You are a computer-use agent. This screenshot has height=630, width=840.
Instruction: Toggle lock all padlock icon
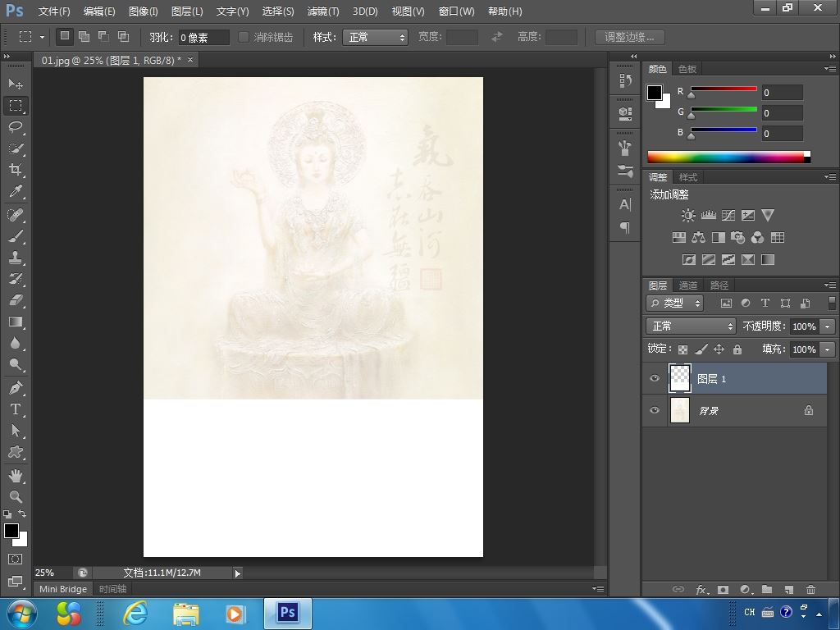tap(737, 349)
